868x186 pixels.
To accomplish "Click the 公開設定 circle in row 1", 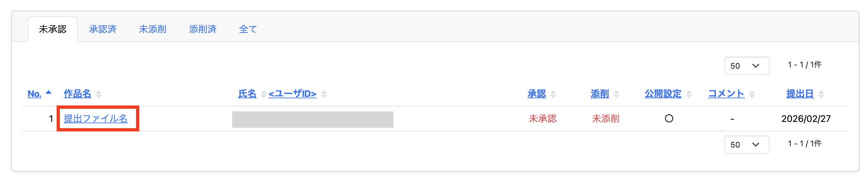I will click(669, 119).
